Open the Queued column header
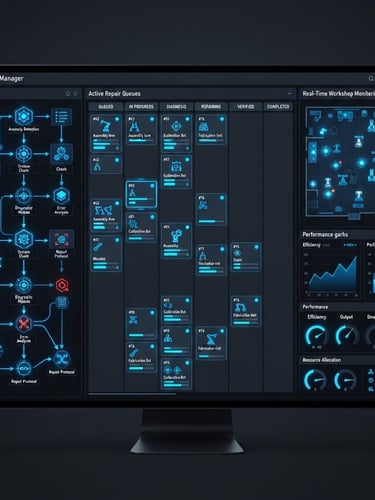 click(106, 107)
